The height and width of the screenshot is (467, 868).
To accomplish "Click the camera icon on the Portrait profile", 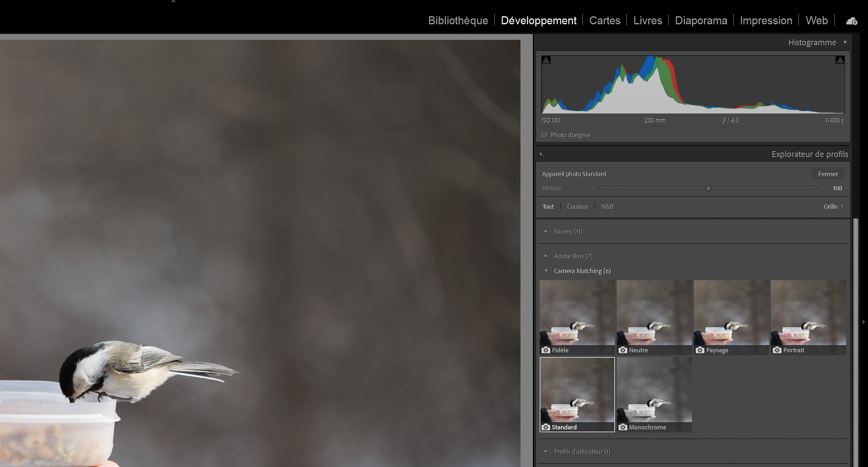I will tap(777, 350).
